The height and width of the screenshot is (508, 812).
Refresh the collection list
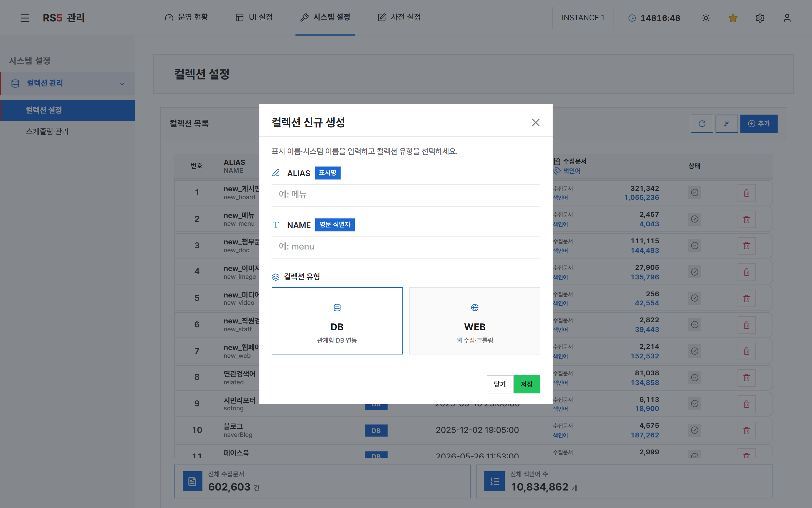point(701,124)
